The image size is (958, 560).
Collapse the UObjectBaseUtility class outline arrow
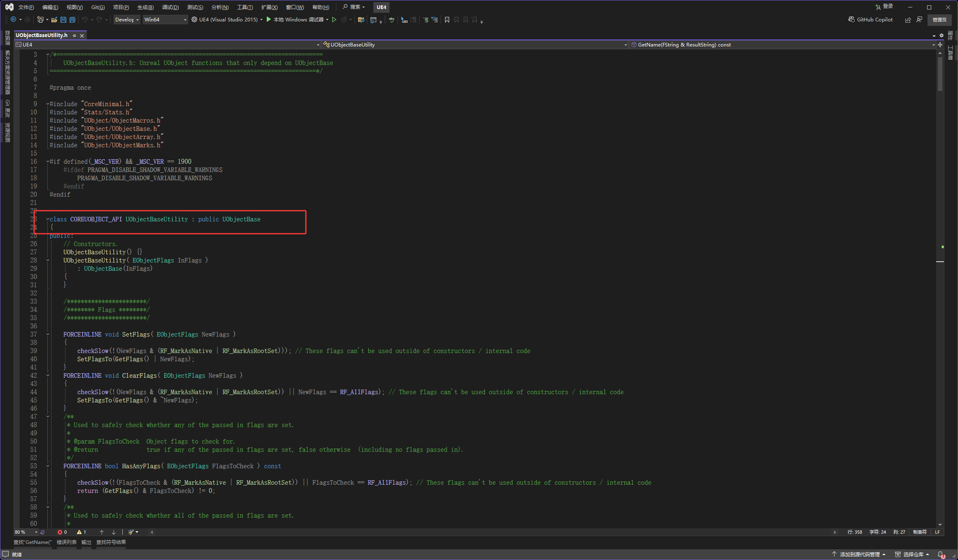point(48,219)
